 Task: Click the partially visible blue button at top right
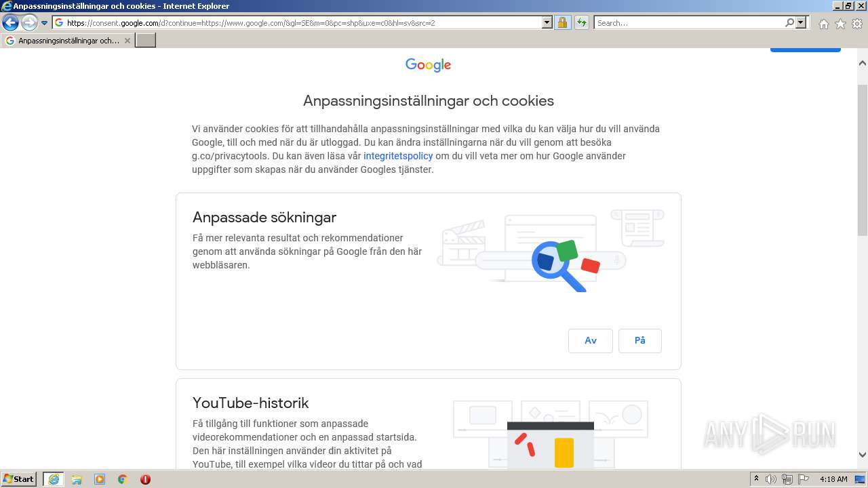806,49
